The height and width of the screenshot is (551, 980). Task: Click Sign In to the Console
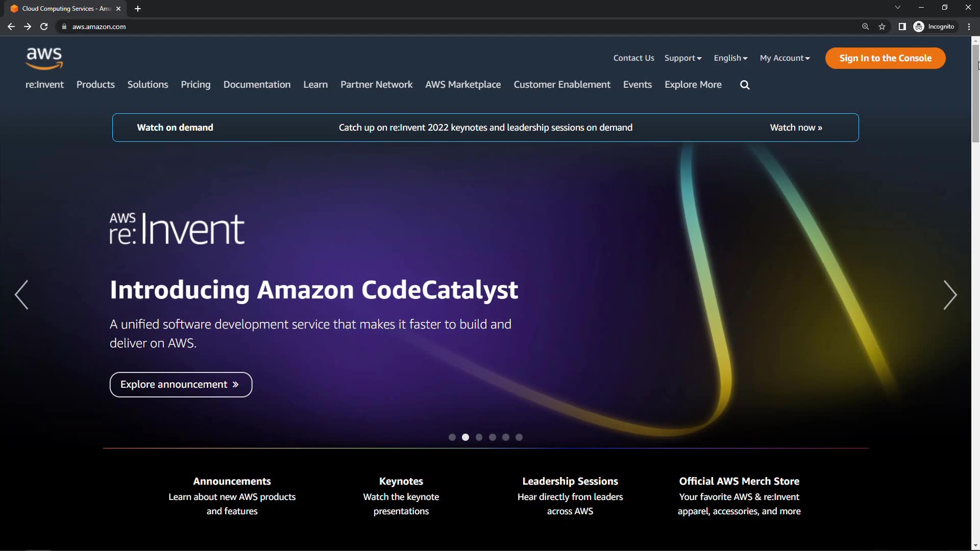pos(885,58)
